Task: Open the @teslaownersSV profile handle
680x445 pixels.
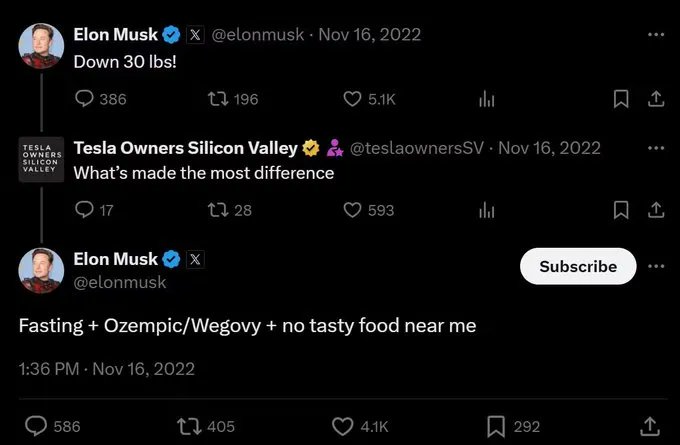Action: point(416,148)
